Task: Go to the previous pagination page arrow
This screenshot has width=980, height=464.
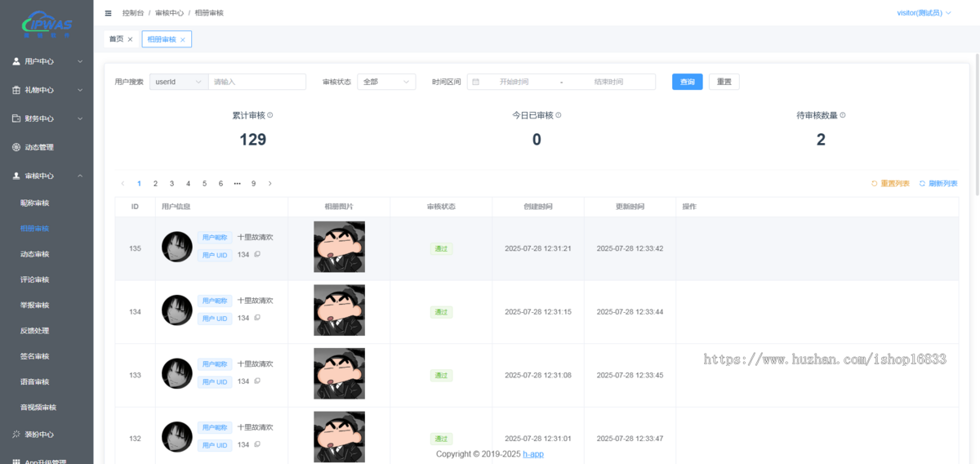Action: coord(122,184)
